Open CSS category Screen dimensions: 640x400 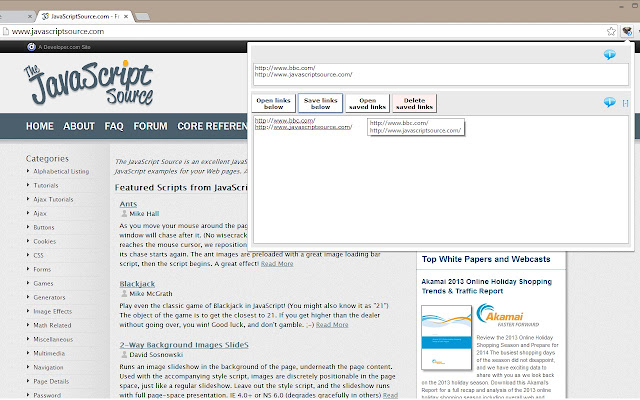point(38,255)
